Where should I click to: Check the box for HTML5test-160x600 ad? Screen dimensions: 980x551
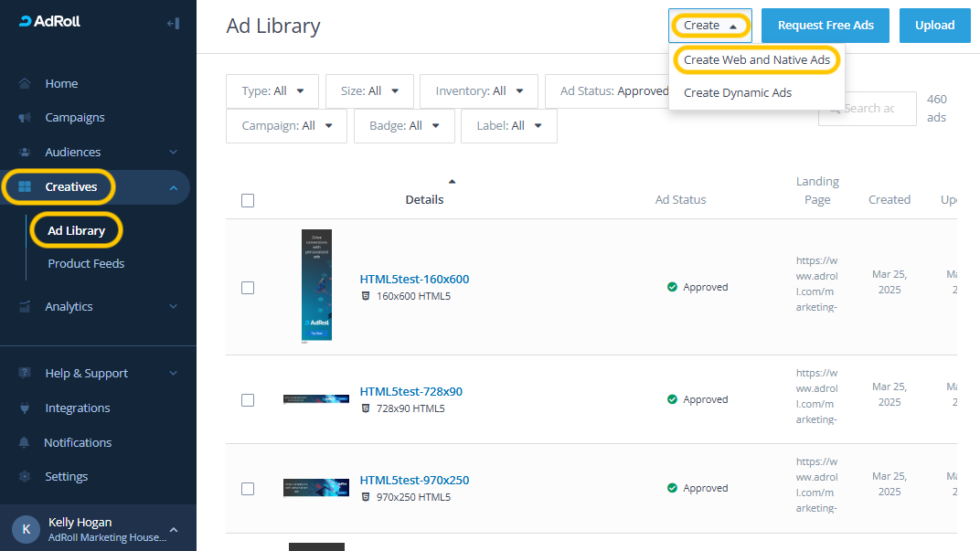coord(248,288)
